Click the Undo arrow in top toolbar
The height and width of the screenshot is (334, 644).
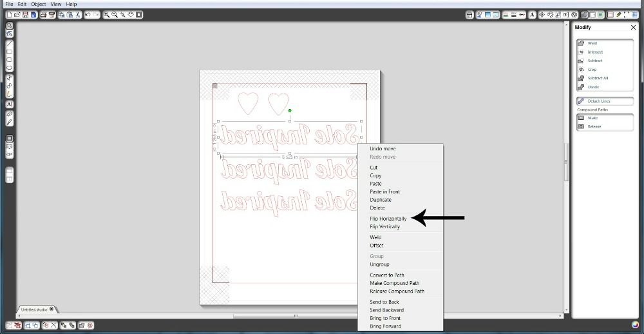click(x=88, y=14)
